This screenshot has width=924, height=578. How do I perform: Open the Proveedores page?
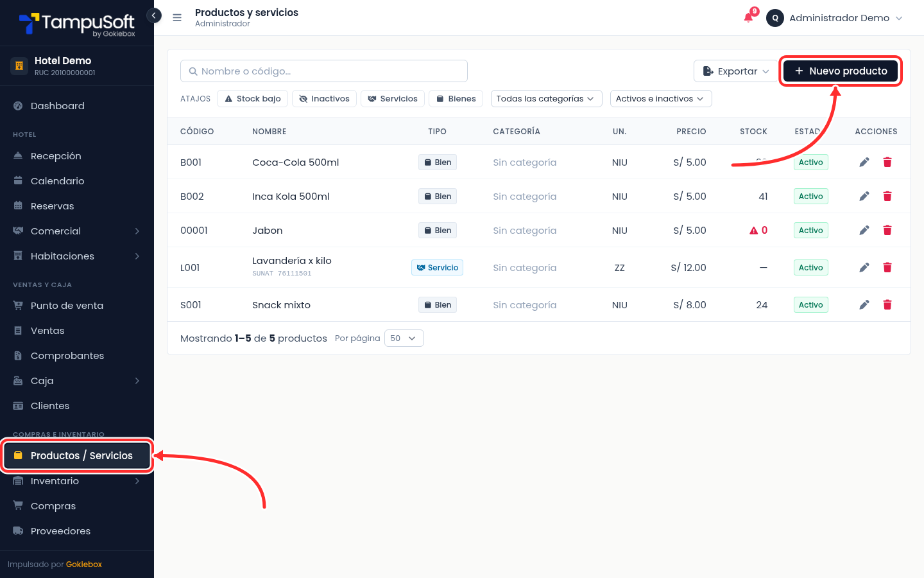click(77, 531)
